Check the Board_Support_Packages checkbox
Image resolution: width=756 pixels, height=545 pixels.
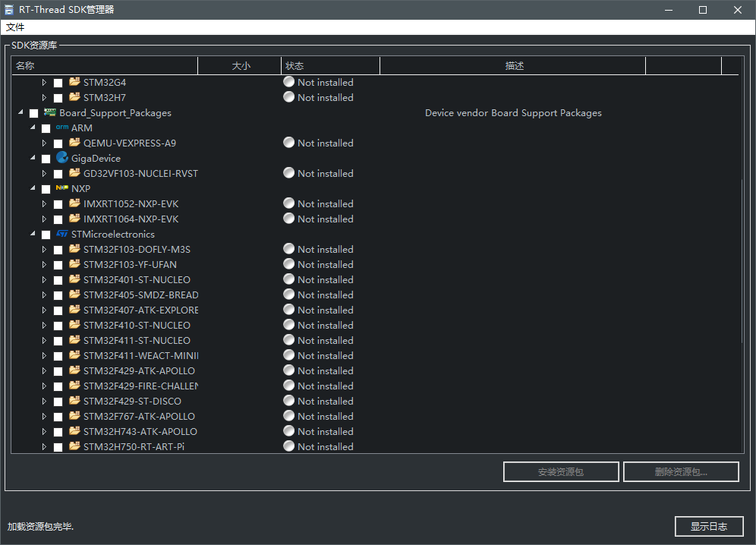[x=33, y=113]
